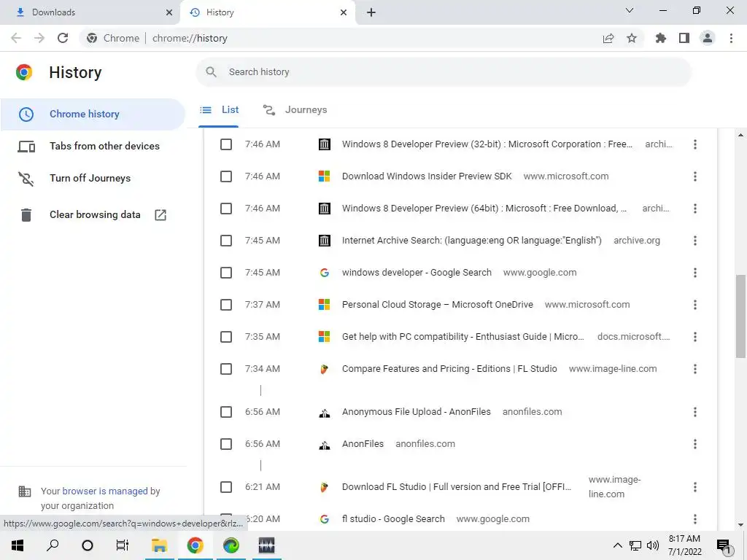Open the Extensions puzzle icon
The image size is (747, 560).
(x=661, y=38)
